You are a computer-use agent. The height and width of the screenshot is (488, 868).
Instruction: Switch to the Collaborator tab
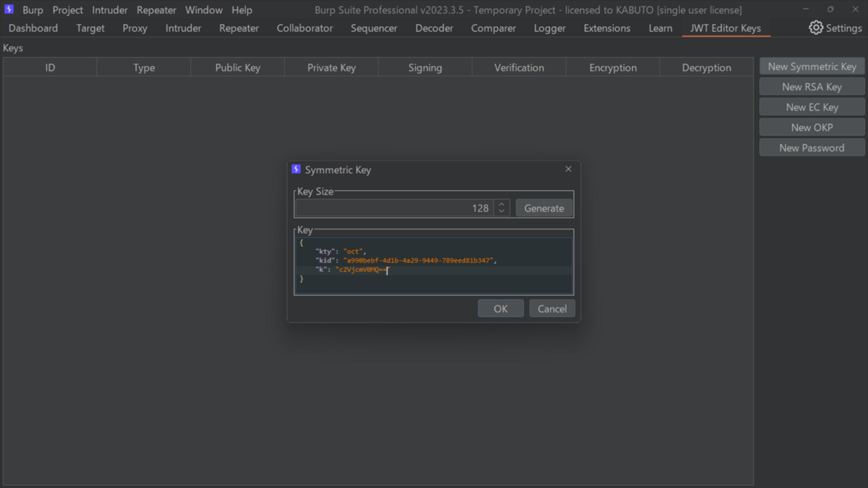(305, 28)
